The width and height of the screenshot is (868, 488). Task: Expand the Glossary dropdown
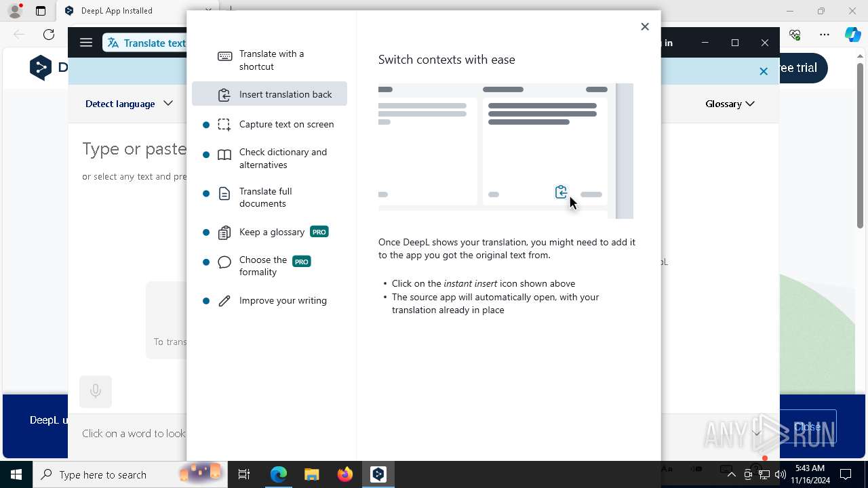click(x=730, y=104)
